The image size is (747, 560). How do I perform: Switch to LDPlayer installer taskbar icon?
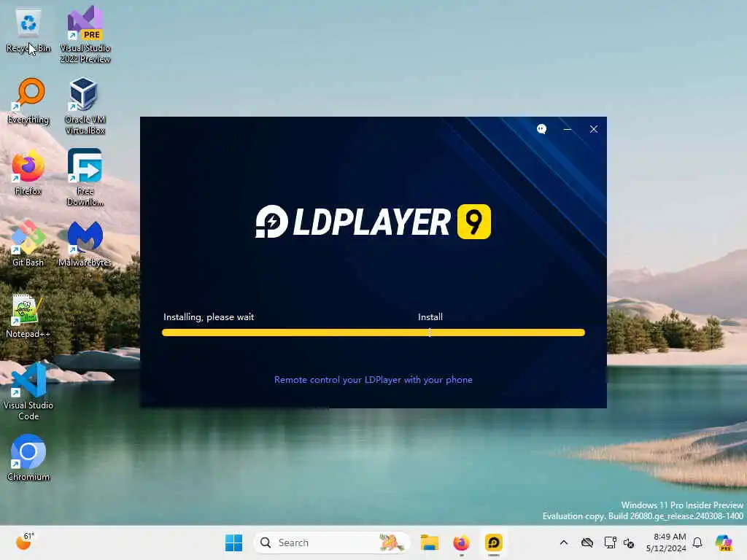(494, 542)
